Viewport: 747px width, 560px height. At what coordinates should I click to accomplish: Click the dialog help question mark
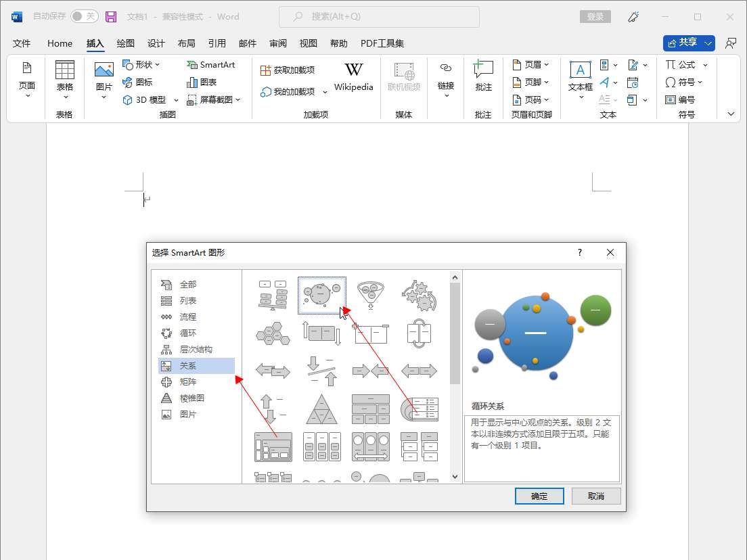pos(580,252)
